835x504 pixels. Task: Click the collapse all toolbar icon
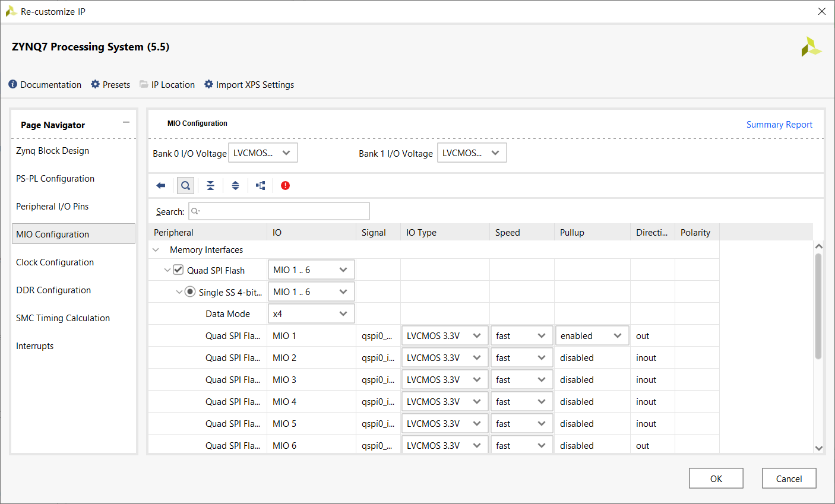[210, 186]
